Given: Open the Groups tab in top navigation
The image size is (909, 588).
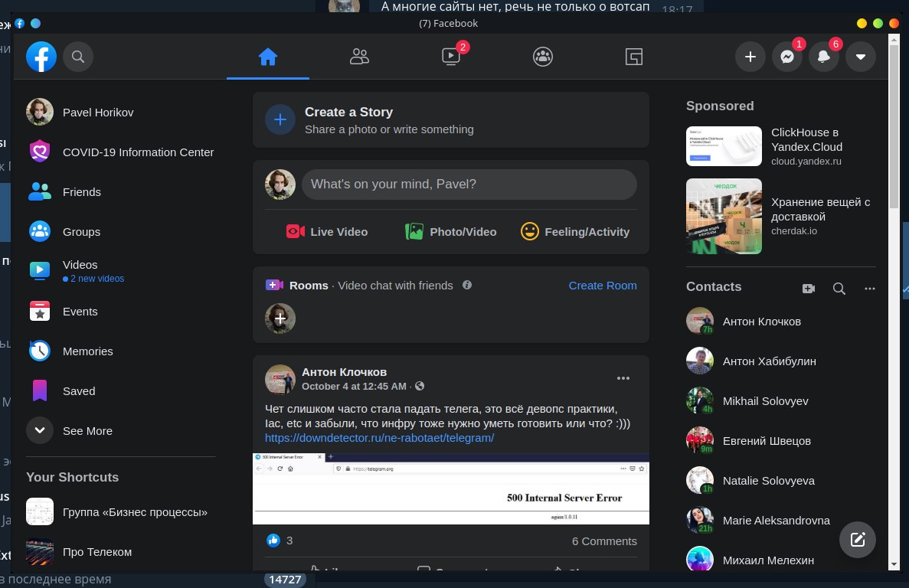Looking at the screenshot, I should click(x=543, y=57).
